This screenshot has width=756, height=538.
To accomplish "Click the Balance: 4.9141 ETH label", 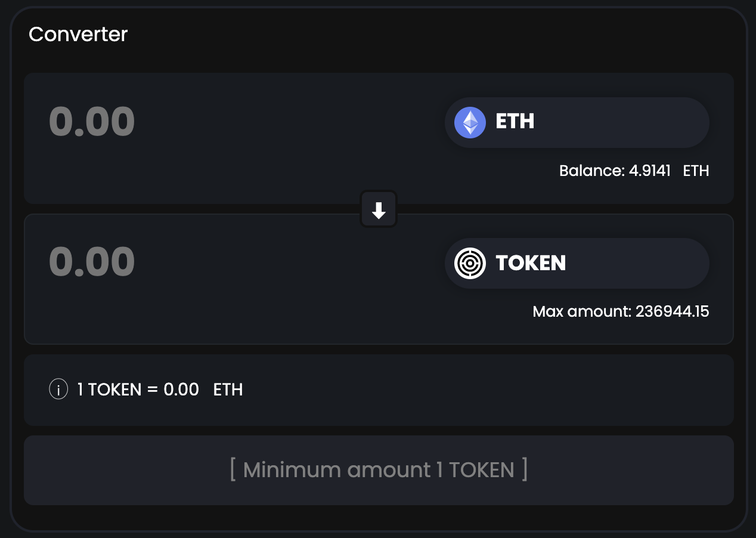I will [634, 171].
